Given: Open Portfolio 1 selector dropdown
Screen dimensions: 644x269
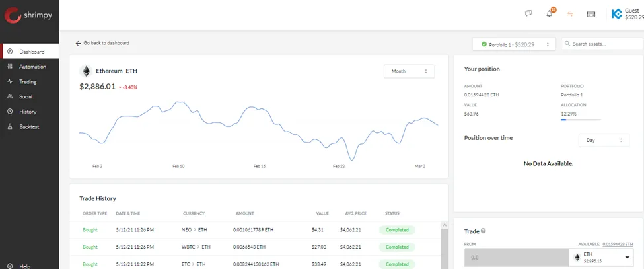Looking at the screenshot, I should (514, 44).
